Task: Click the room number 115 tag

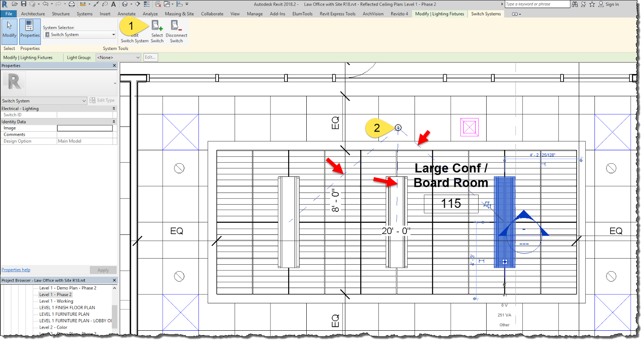Action: tap(451, 203)
